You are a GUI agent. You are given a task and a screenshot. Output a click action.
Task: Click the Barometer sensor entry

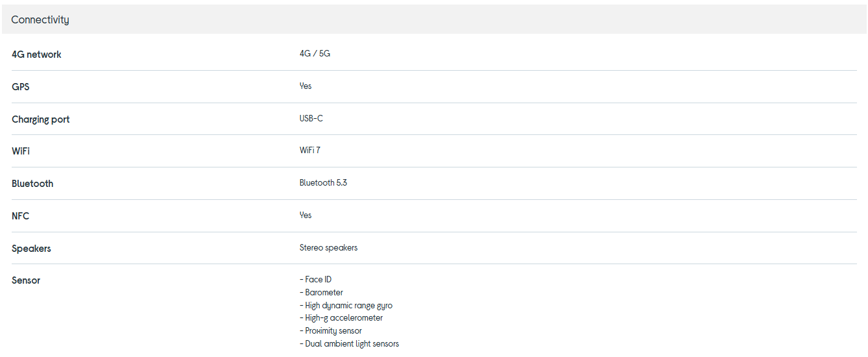point(324,293)
